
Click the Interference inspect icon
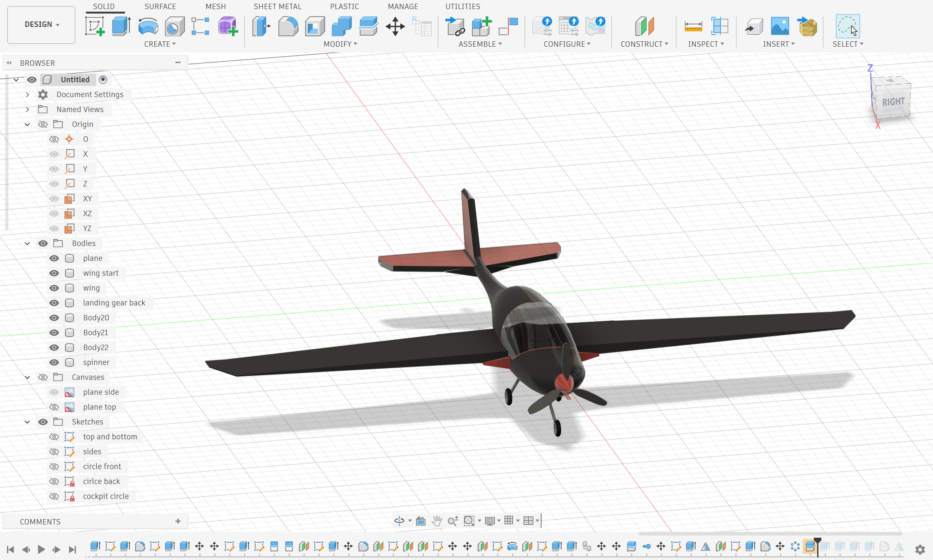coord(720,26)
